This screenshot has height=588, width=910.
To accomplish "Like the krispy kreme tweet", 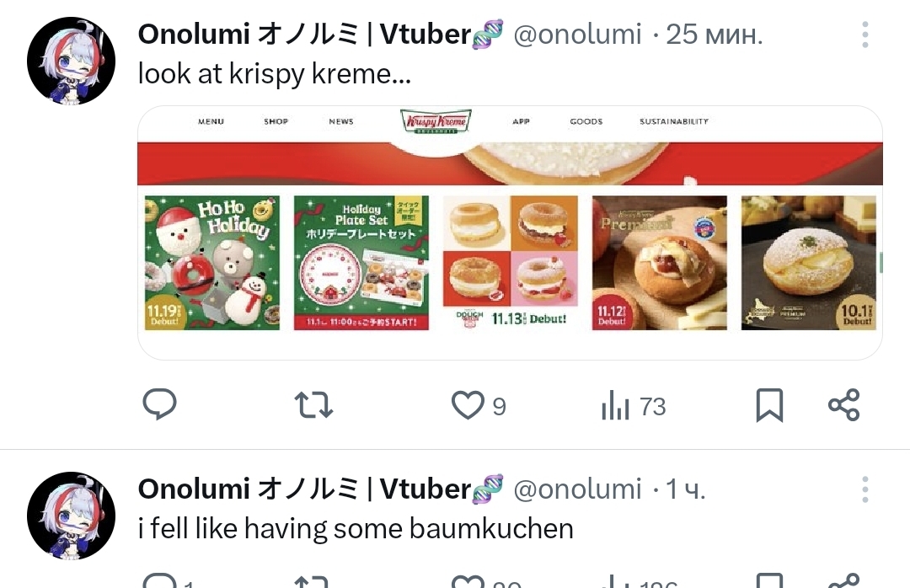I will click(x=479, y=405).
